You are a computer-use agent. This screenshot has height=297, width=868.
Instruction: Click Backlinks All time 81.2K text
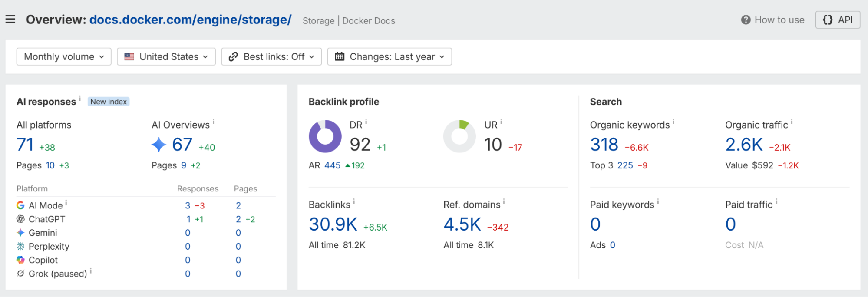click(x=337, y=245)
